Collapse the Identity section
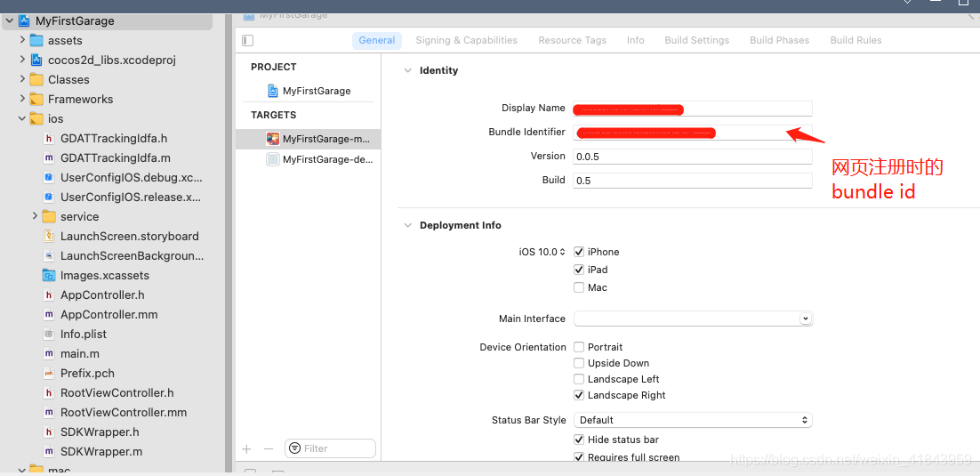980x476 pixels. 407,70
